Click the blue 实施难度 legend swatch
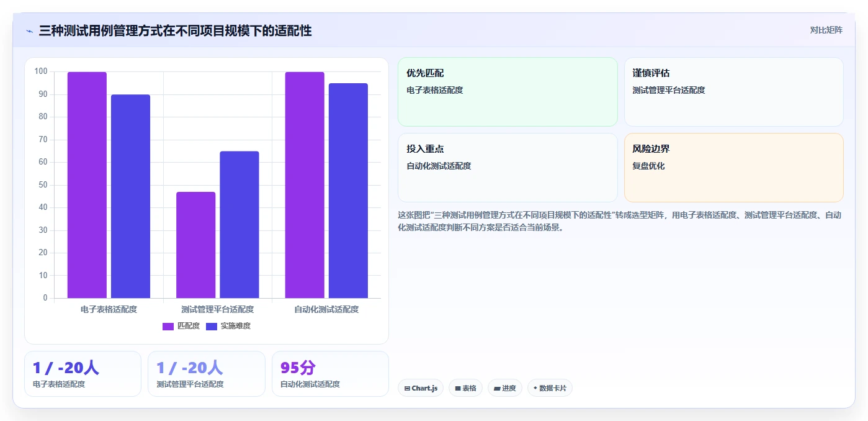The height and width of the screenshot is (421, 868). coord(212,327)
